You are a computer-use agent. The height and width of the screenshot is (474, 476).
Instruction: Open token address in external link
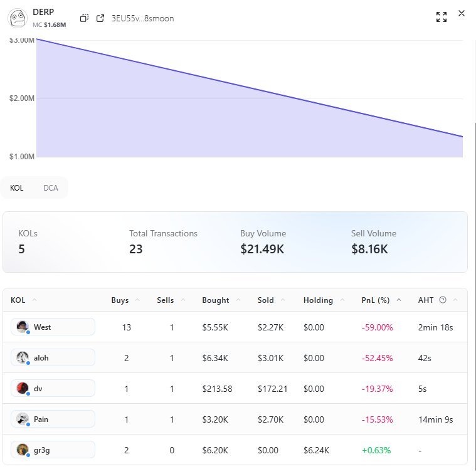pos(100,18)
